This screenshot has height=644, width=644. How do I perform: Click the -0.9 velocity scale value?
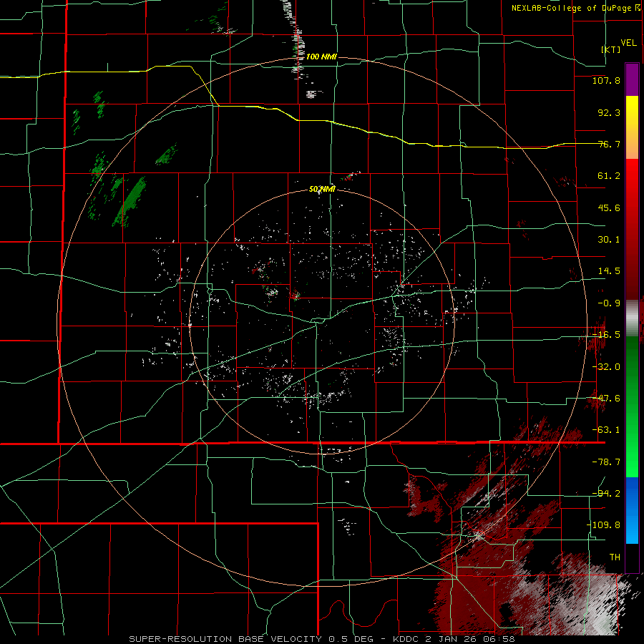click(609, 303)
